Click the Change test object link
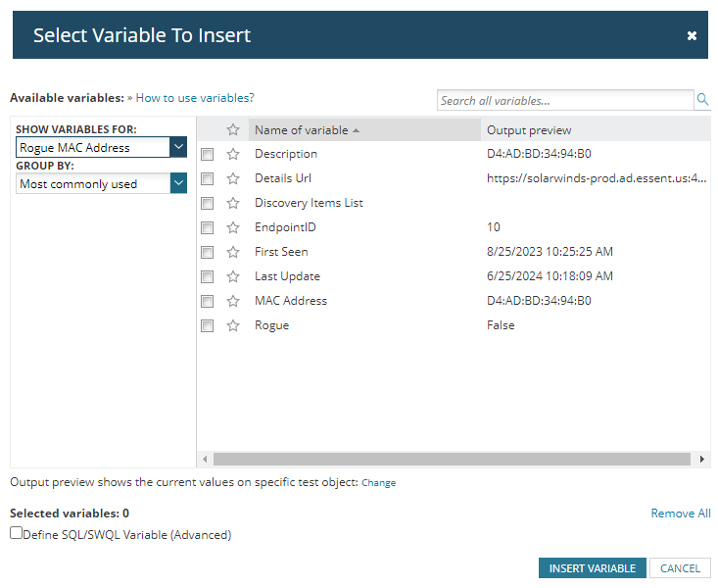Image resolution: width=718 pixels, height=588 pixels. pos(378,482)
